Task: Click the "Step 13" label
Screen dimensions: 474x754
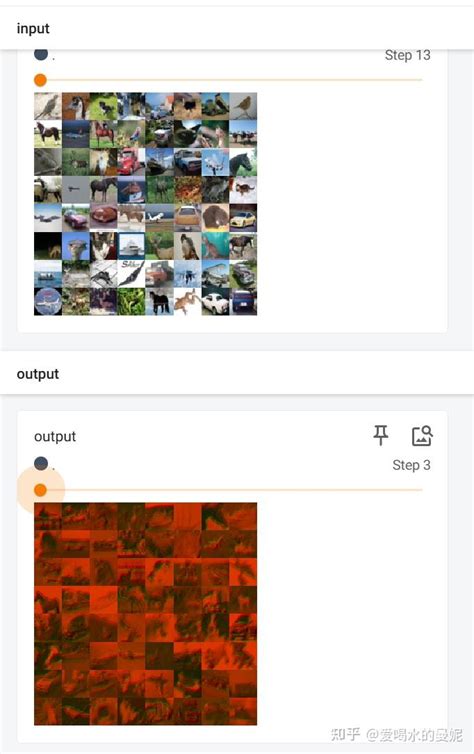Action: coord(407,55)
